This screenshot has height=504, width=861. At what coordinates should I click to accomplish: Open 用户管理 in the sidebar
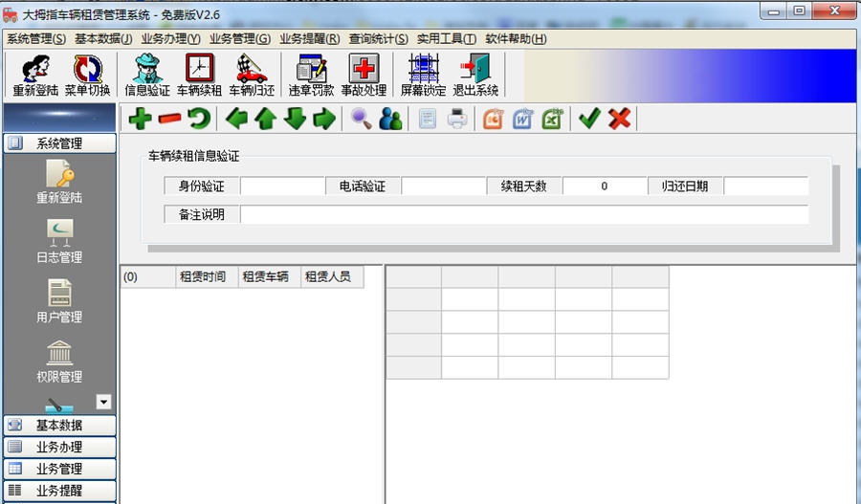coord(59,301)
